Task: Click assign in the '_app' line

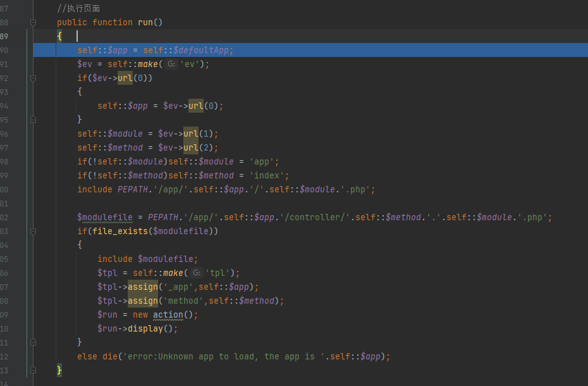Action: [x=143, y=287]
